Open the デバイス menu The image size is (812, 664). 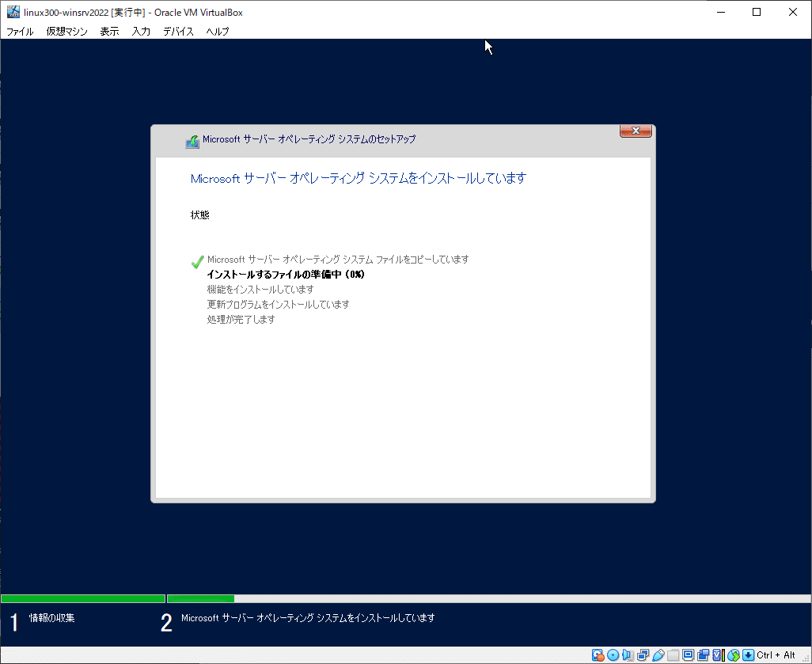(178, 31)
